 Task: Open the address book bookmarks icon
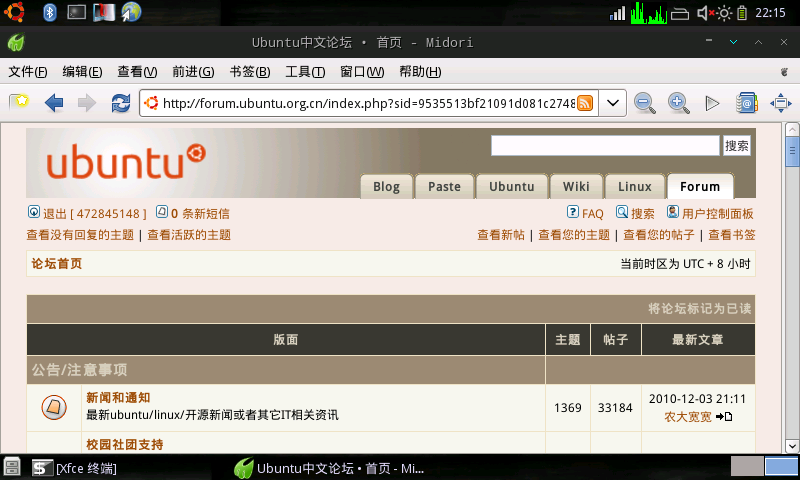point(746,103)
